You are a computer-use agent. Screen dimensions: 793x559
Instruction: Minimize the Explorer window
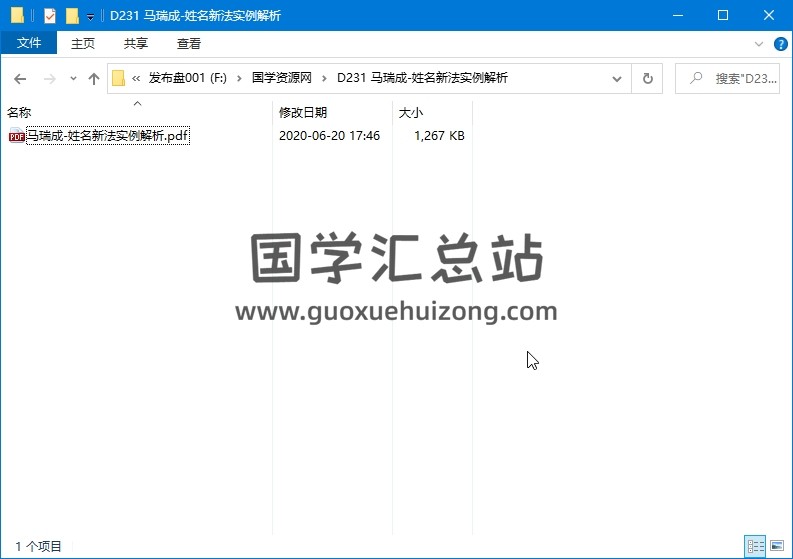coord(678,15)
